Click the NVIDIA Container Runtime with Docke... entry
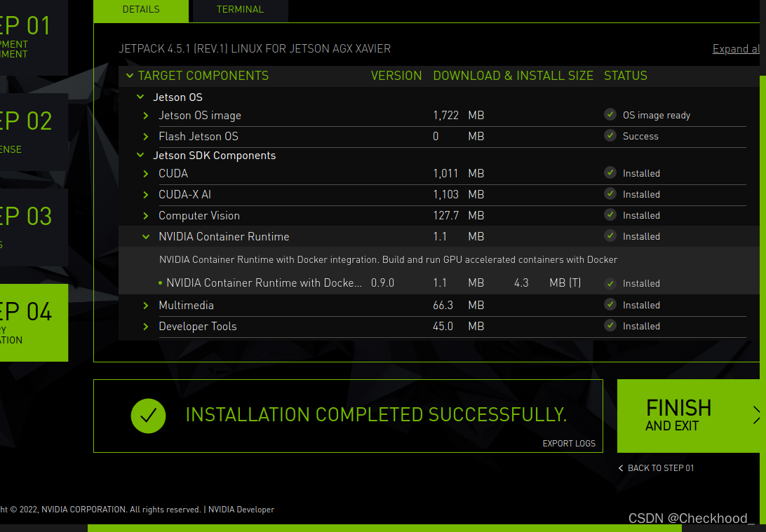 click(264, 283)
